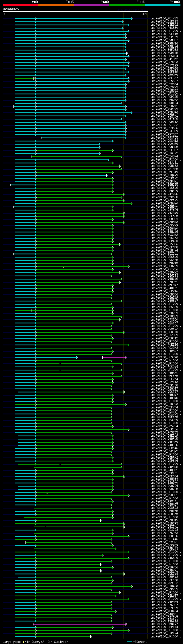Screen dimensions: 183x644
Task: Select hit label UniRef100_B6HC25
Action: [x=164, y=185]
